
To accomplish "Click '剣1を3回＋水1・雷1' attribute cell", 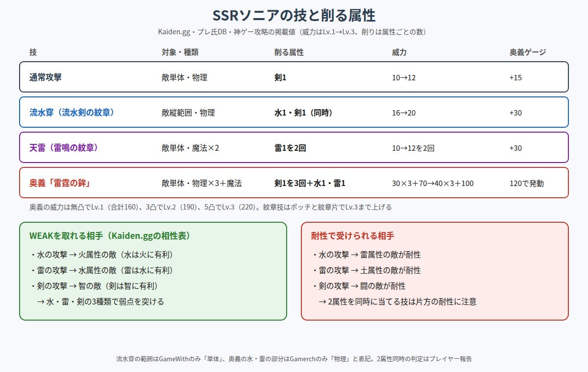I will point(310,183).
